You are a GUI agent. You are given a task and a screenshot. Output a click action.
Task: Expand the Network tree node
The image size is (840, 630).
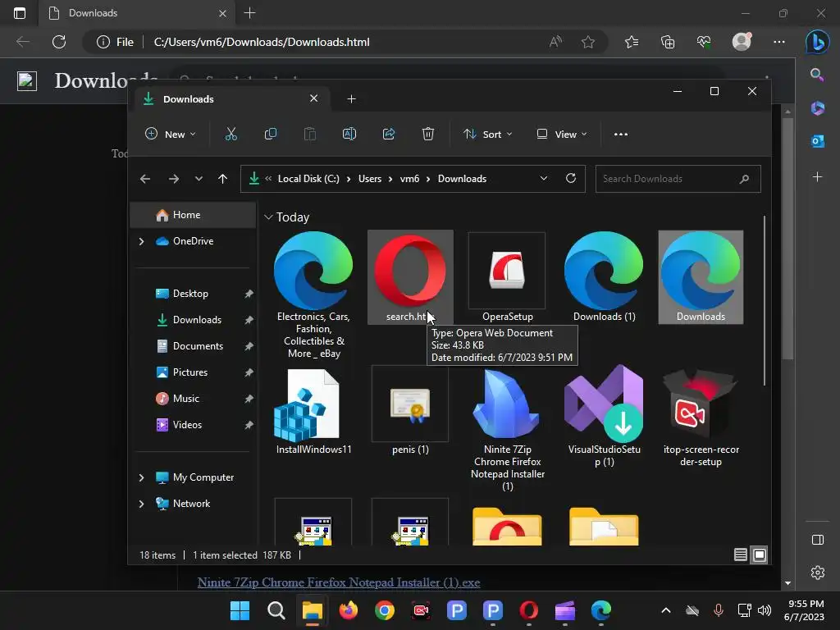141,504
